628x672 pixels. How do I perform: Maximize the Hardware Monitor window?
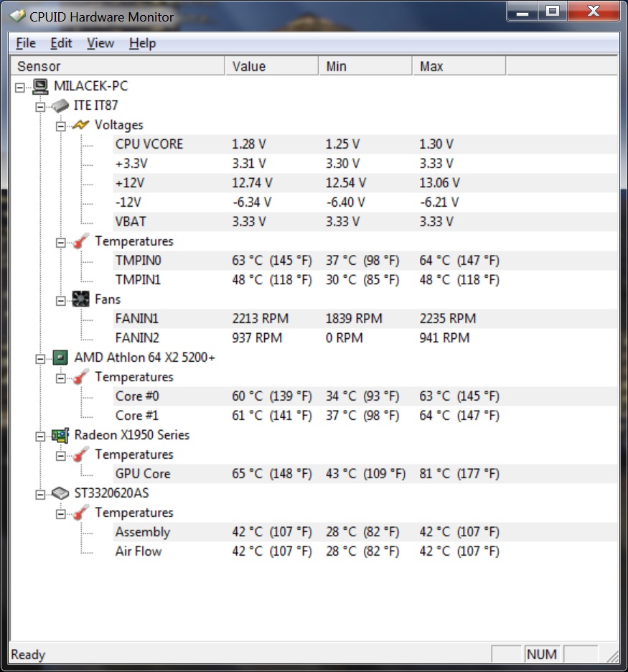[x=553, y=11]
